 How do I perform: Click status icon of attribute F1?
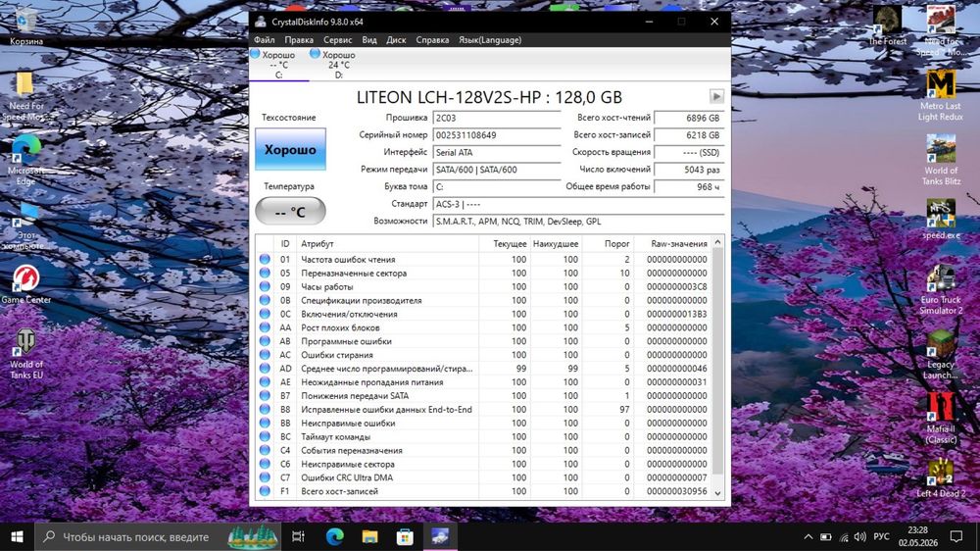[x=265, y=491]
